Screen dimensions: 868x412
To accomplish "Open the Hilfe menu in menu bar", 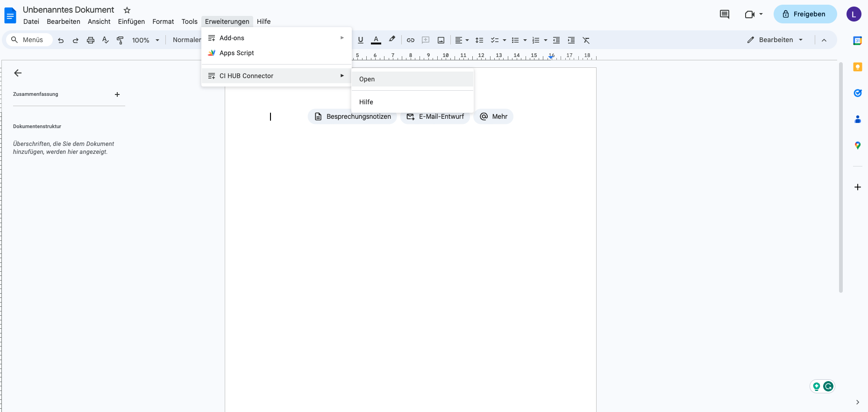I will tap(263, 22).
